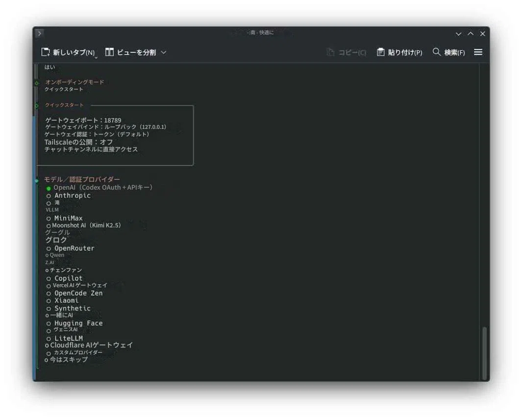Viewport: 522px width, 420px height.
Task: Click the オンボーディングモード heading
Action: (75, 82)
